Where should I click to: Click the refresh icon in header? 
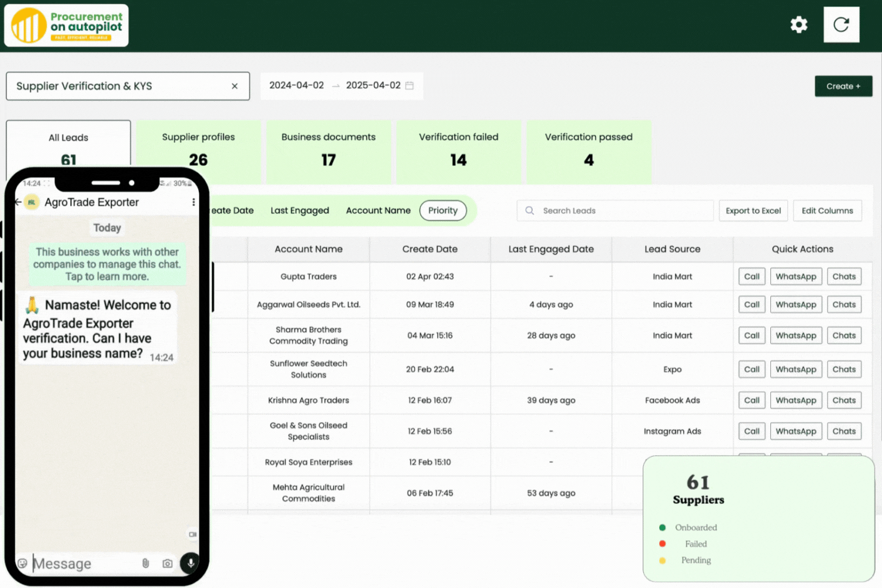click(x=841, y=25)
